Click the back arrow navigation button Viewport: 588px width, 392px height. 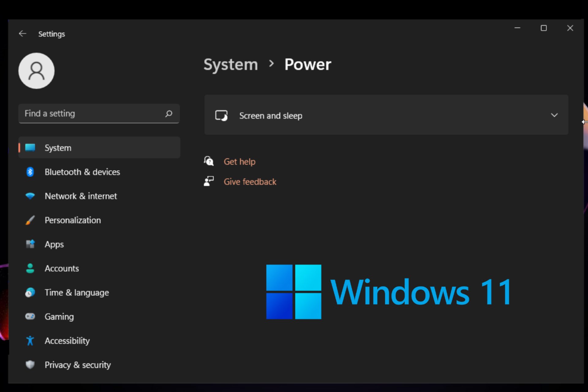pyautogui.click(x=22, y=33)
